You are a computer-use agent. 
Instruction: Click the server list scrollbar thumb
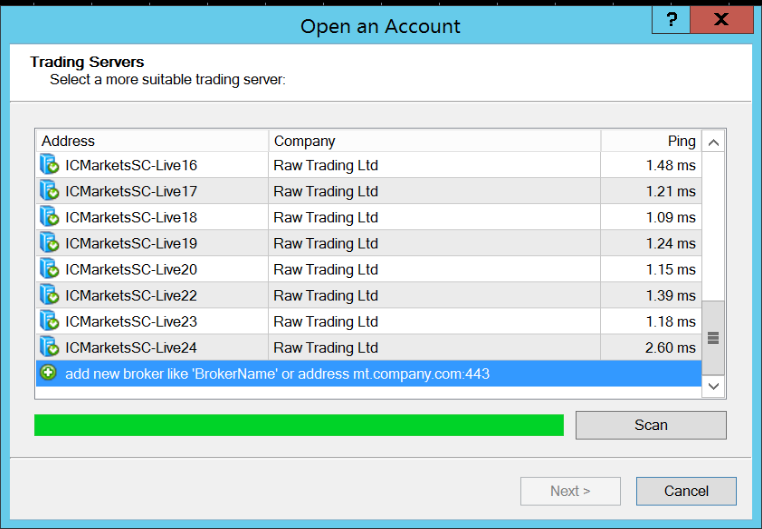(713, 338)
